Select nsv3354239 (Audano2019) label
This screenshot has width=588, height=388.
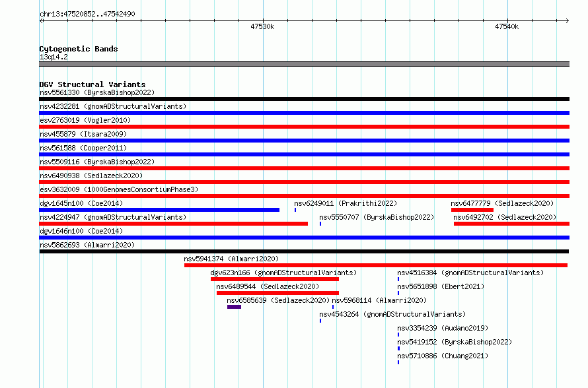[x=443, y=328]
